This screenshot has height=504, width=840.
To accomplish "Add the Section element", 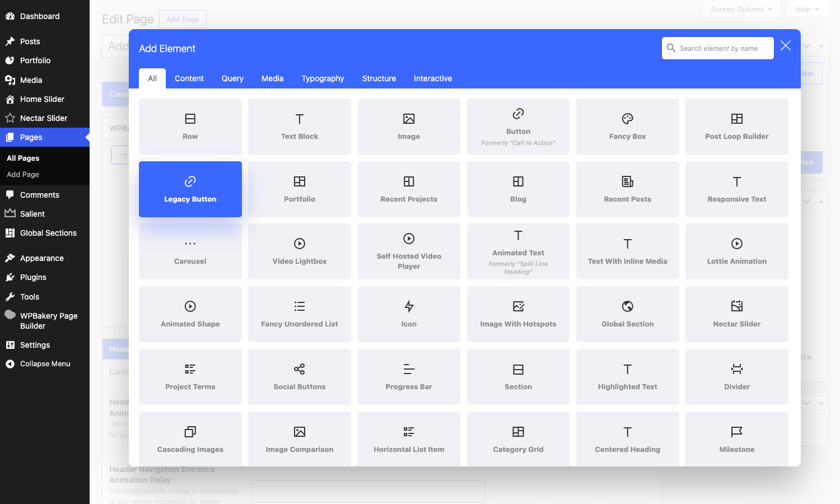I will [x=518, y=377].
